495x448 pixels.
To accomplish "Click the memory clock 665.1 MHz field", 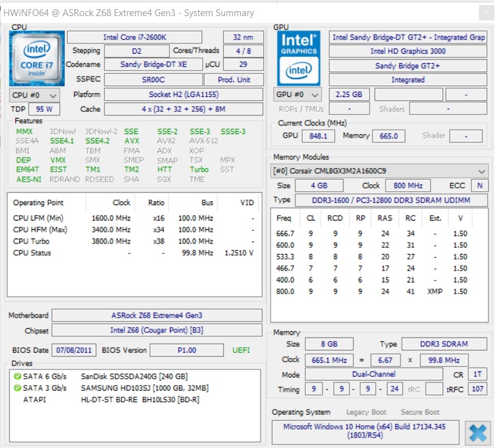I will click(x=329, y=360).
